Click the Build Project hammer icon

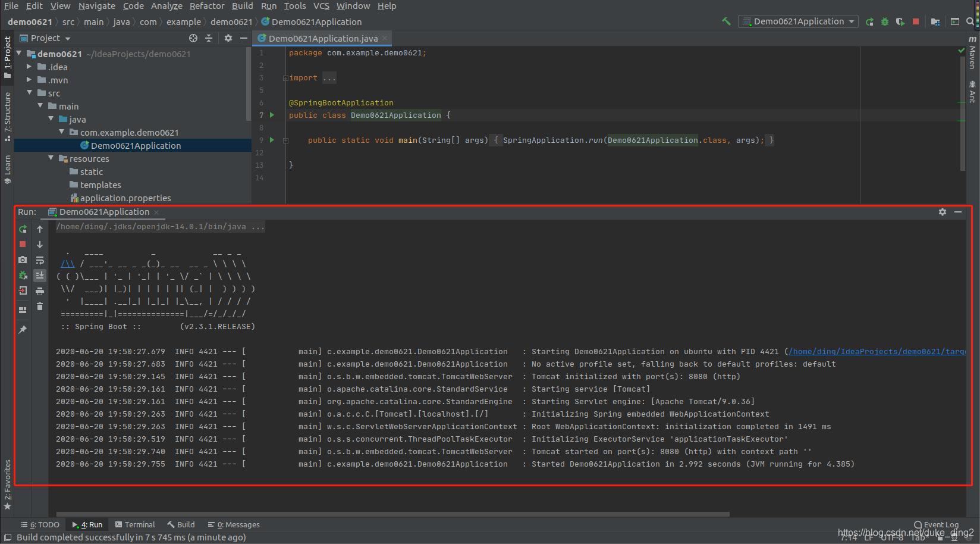[x=726, y=21]
